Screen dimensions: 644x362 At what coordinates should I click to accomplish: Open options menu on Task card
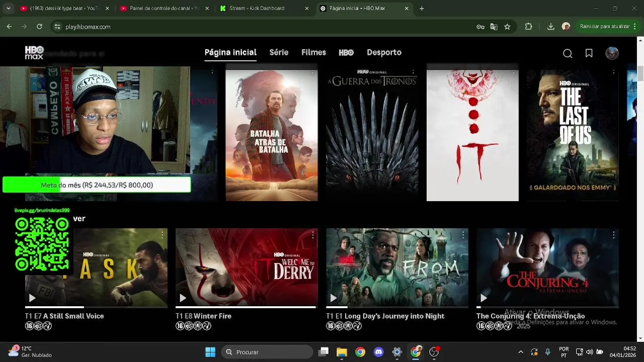pyautogui.click(x=162, y=235)
